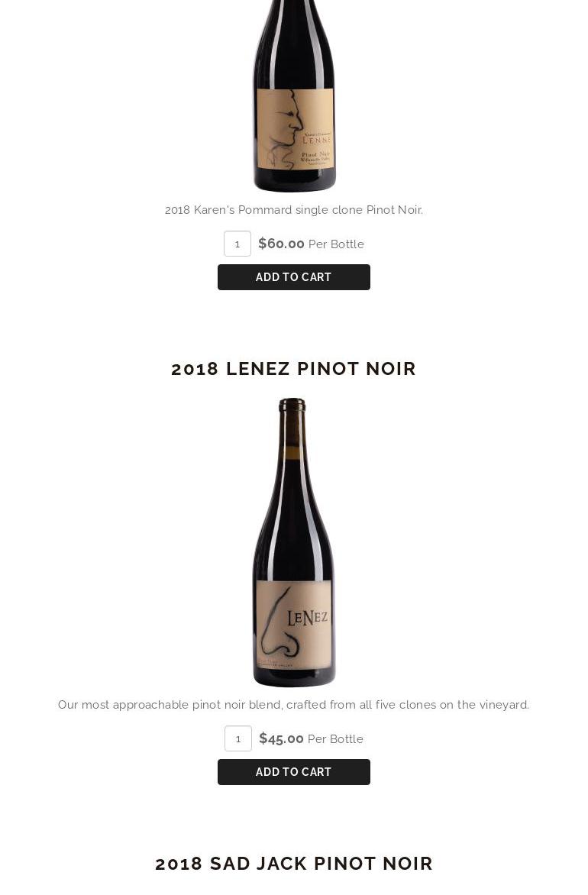588x895 pixels.
Task: Add 2018 Lenez Pinot Noir to cart
Action: tap(294, 772)
